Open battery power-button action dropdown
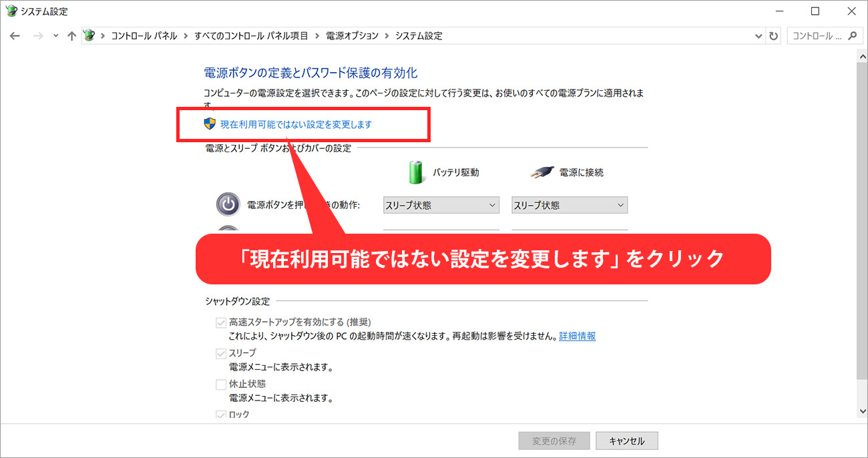 (441, 205)
